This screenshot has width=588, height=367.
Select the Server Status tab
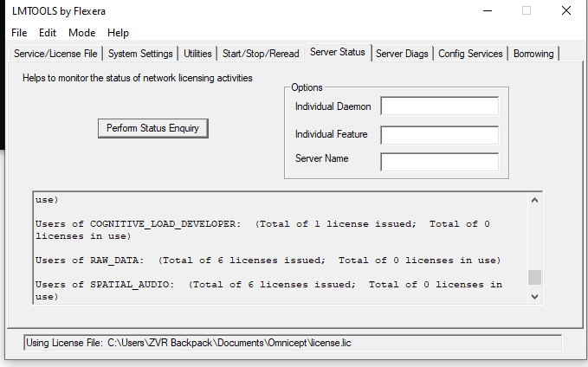pyautogui.click(x=337, y=53)
